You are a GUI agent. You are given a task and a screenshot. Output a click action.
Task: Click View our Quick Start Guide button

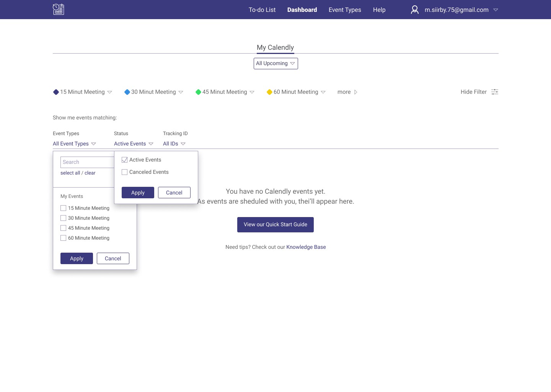[x=275, y=225]
